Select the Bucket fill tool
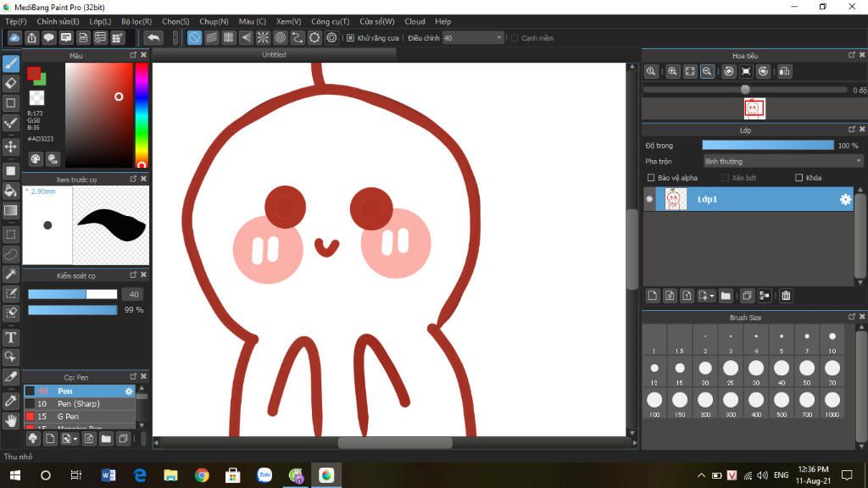The image size is (868, 488). 11,191
